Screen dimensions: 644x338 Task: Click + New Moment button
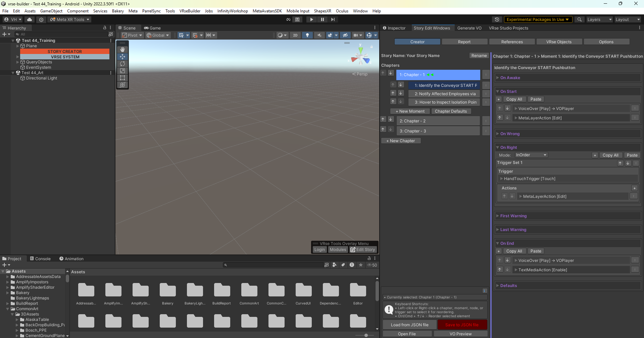[410, 111]
